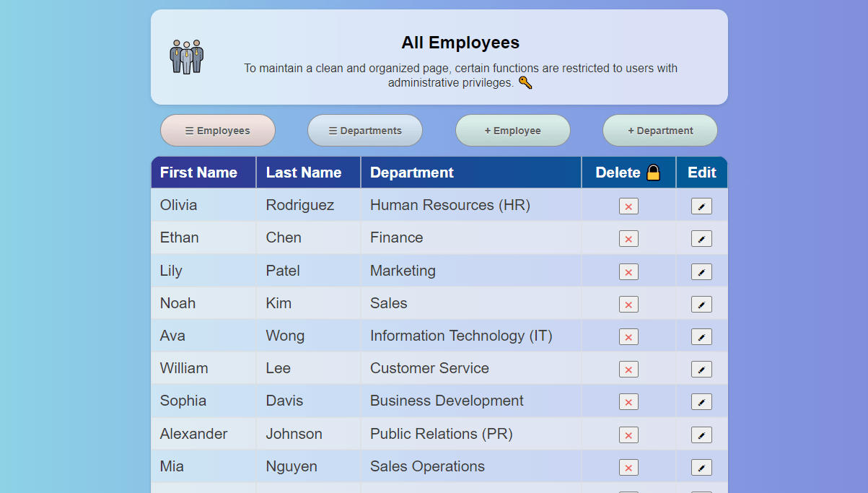Edit Noah Kim's employee entry
The image size is (868, 493).
coord(701,305)
